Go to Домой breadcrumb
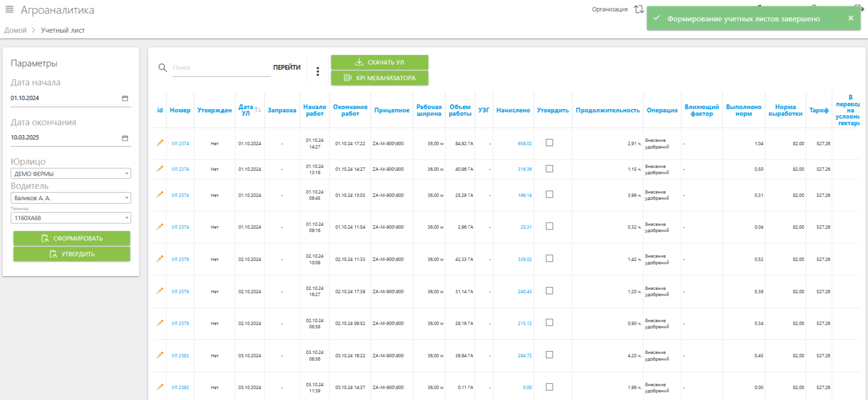 tap(16, 30)
